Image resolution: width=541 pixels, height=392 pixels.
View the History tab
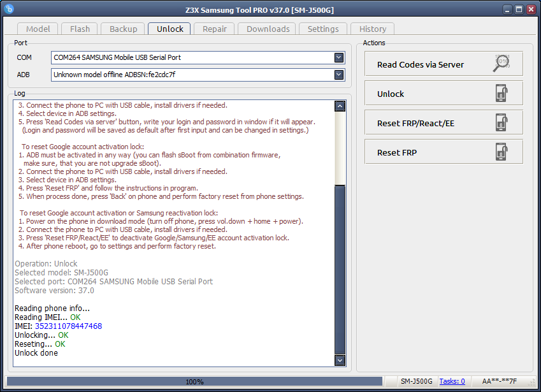tap(373, 29)
